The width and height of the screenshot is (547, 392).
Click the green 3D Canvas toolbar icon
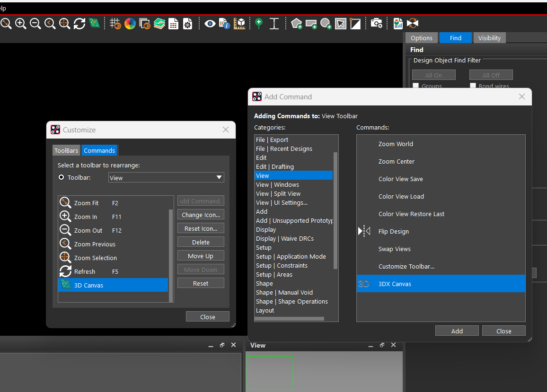pos(95,23)
